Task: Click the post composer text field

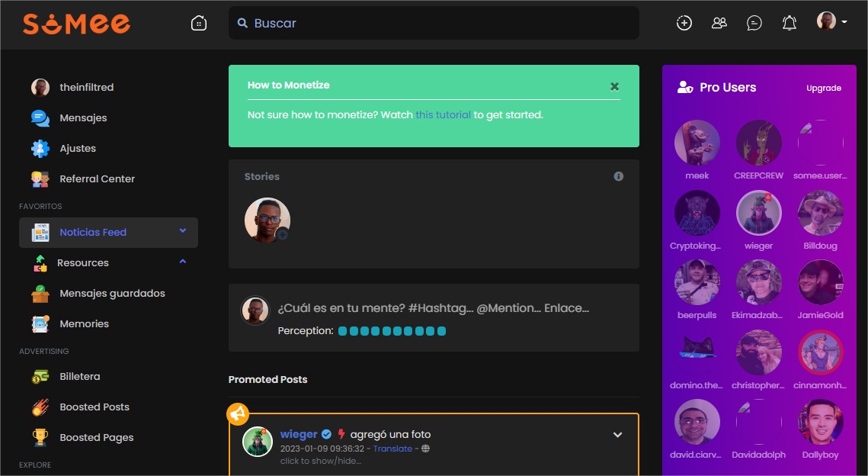Action: click(x=434, y=308)
